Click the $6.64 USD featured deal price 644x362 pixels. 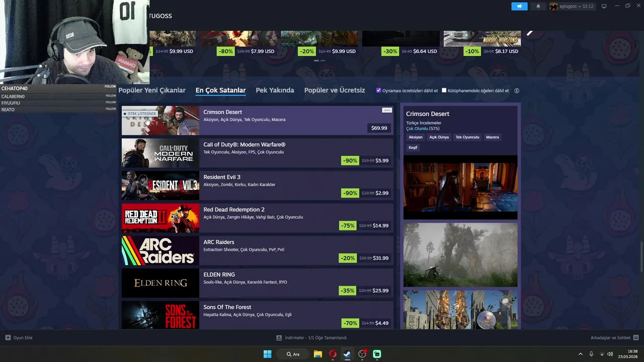pos(425,51)
